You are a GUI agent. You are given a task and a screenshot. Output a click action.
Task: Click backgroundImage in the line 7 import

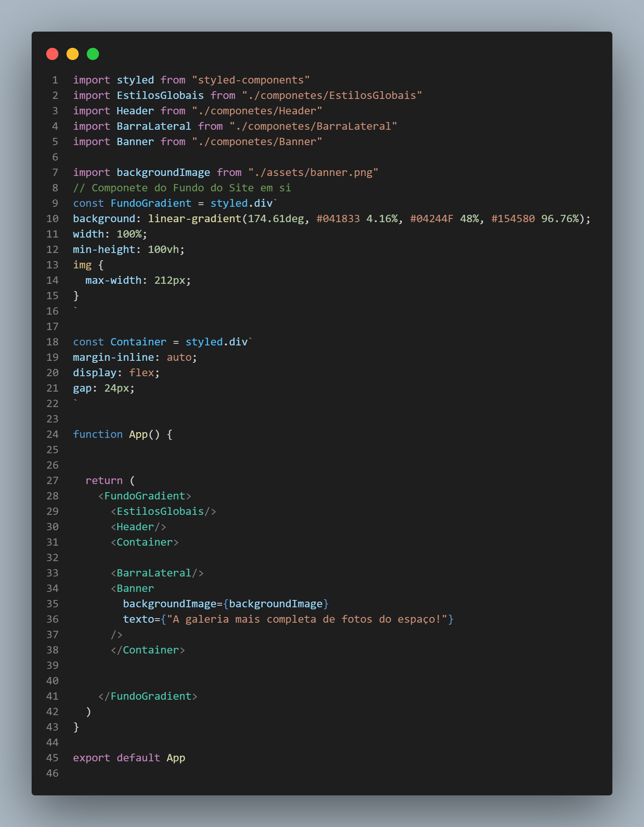(x=163, y=173)
